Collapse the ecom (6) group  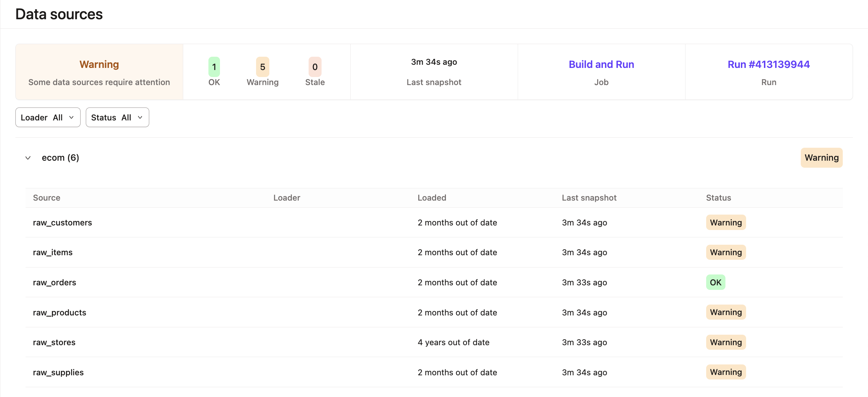(28, 158)
